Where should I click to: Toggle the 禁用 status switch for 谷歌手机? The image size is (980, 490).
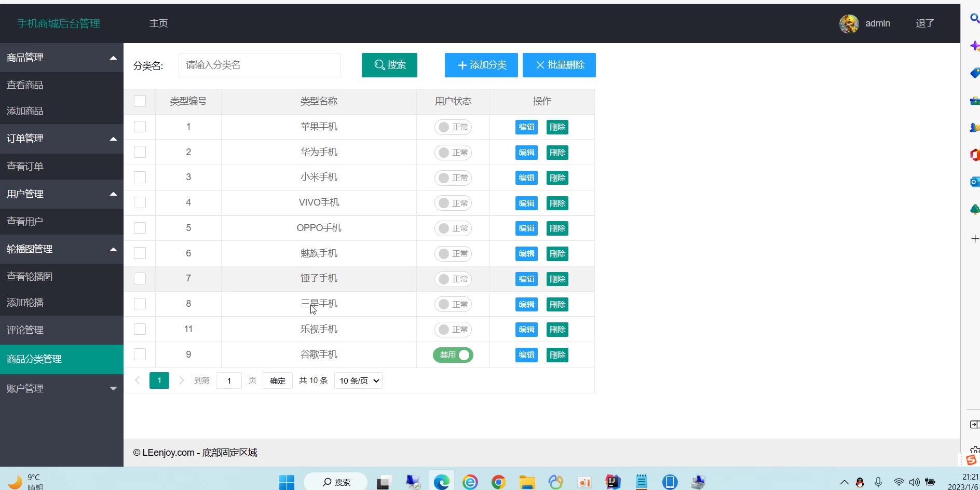pyautogui.click(x=453, y=355)
